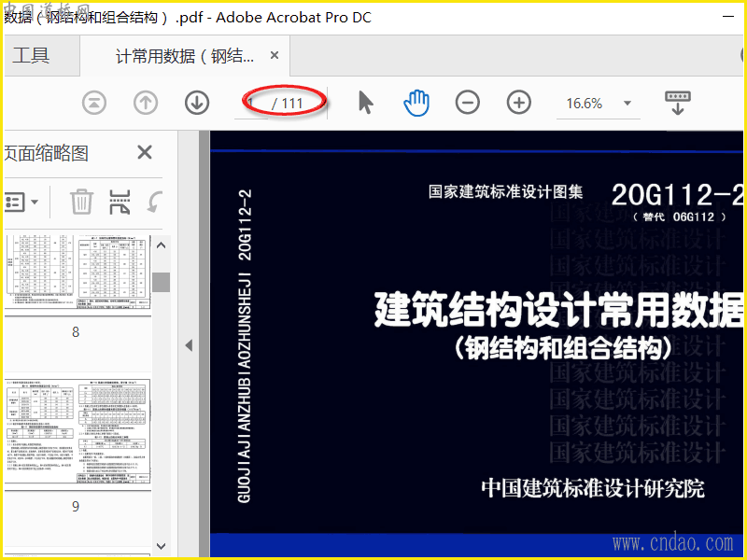
Task: Click thumbnail scrollbar down arrow
Action: (x=161, y=546)
